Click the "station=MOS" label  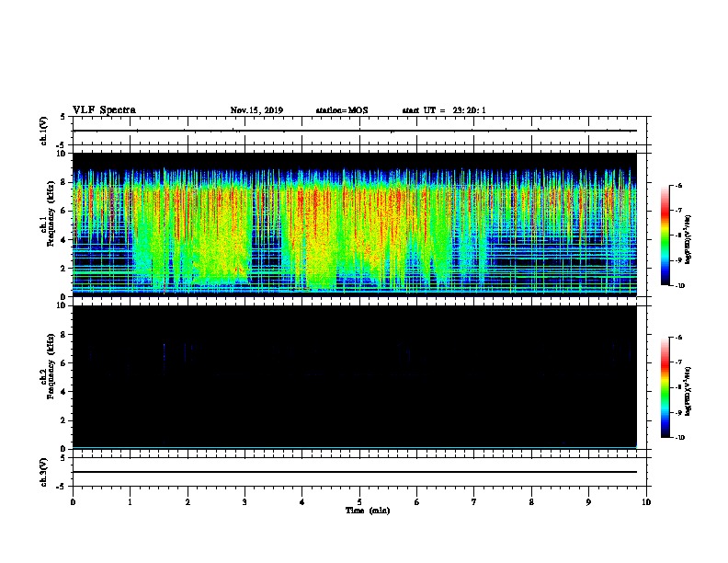click(342, 110)
